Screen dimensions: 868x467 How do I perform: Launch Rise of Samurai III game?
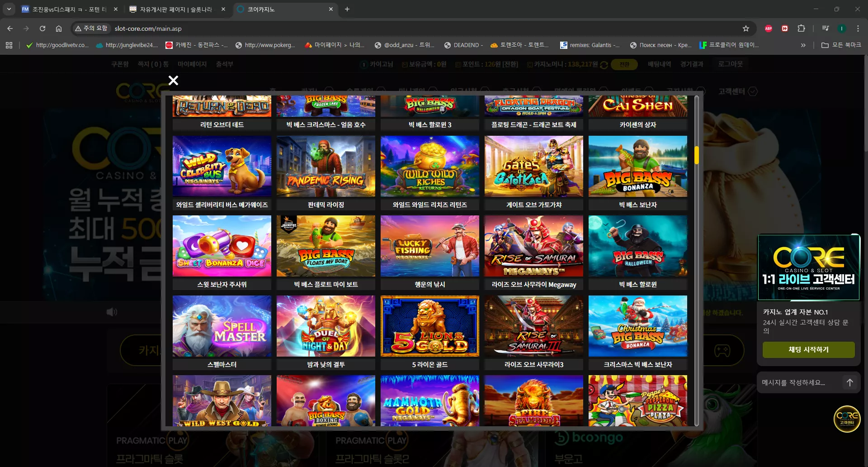[x=534, y=326]
